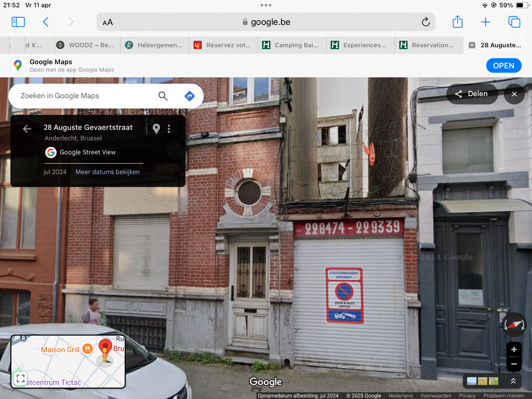The image size is (532, 399).
Task: Open the AA reader options menu
Action: pyautogui.click(x=108, y=22)
